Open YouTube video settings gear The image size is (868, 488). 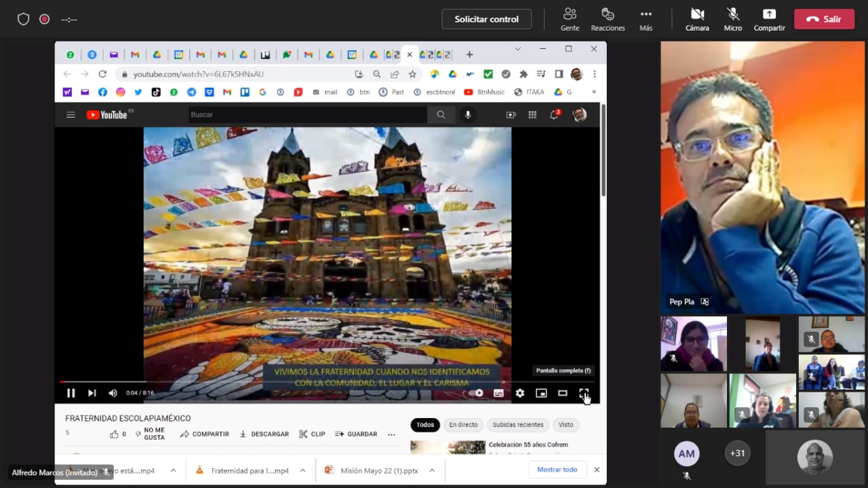tap(519, 393)
